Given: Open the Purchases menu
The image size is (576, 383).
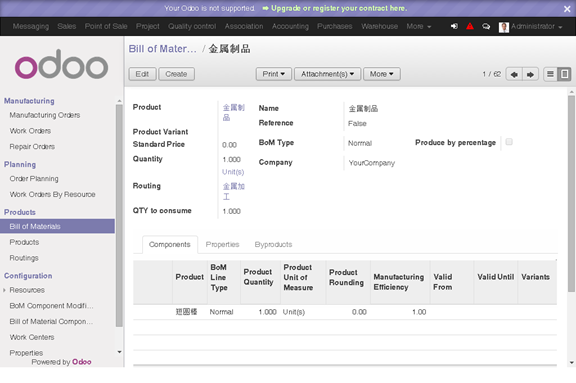Looking at the screenshot, I should 335,26.
